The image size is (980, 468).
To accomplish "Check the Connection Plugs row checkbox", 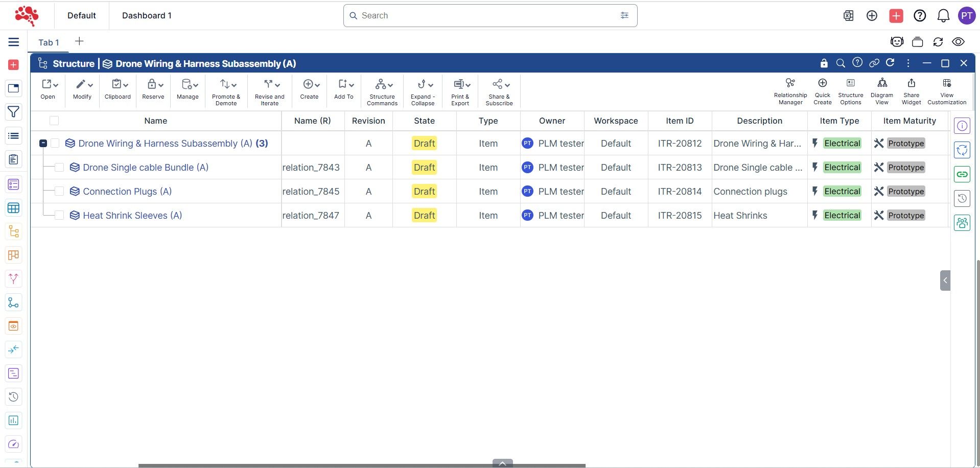I will coord(59,192).
